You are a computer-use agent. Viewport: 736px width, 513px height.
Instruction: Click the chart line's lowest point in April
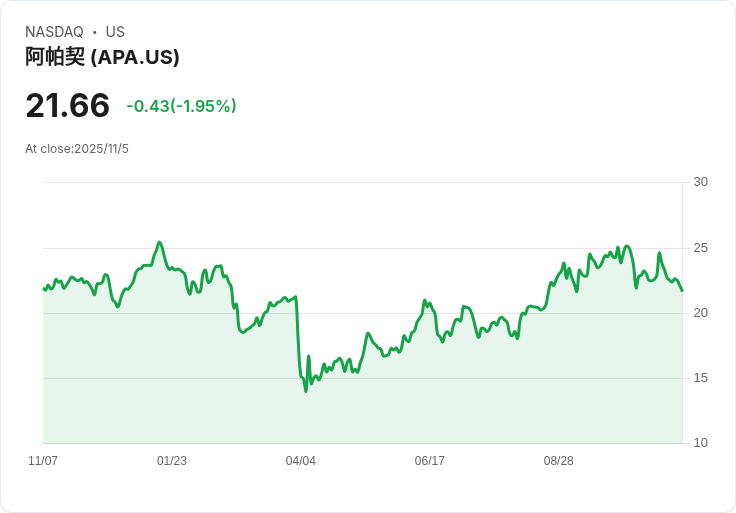(x=305, y=390)
